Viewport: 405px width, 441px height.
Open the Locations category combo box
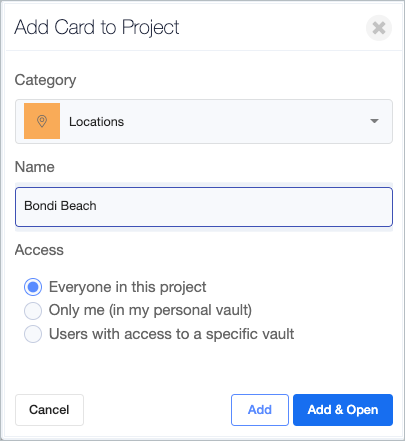(204, 121)
